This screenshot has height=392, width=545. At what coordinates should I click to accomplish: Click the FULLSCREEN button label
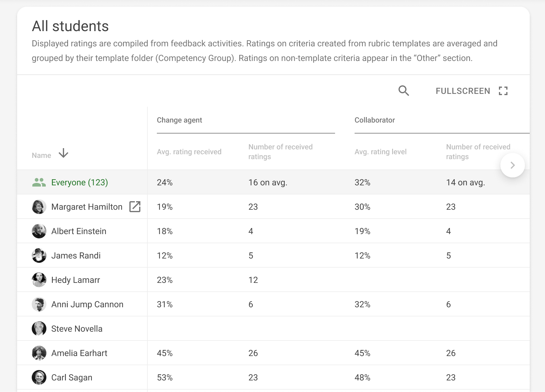coord(463,91)
